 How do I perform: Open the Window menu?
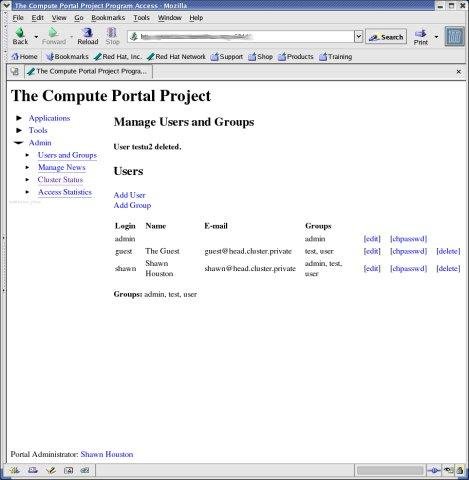[170, 18]
